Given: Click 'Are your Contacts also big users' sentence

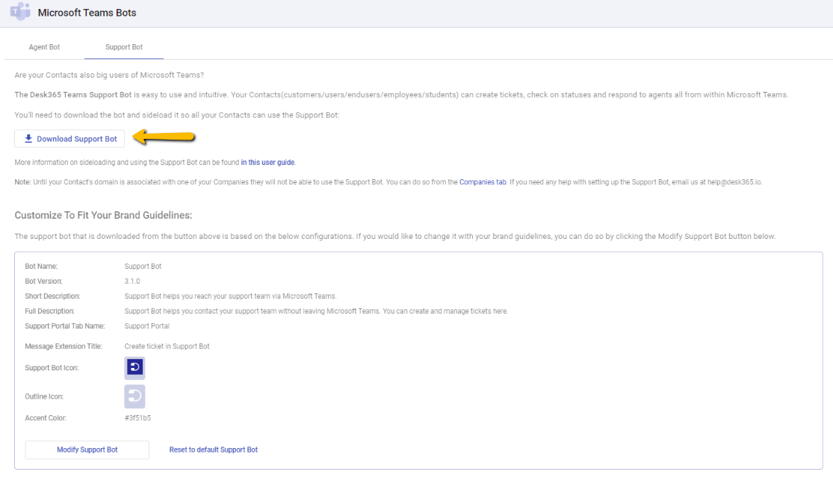Looking at the screenshot, I should 109,75.
